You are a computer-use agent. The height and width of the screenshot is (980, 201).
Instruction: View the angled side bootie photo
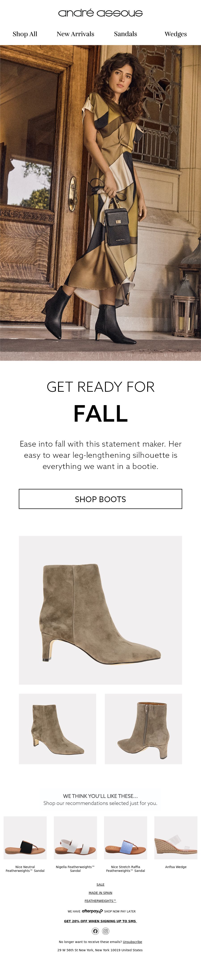click(x=57, y=728)
